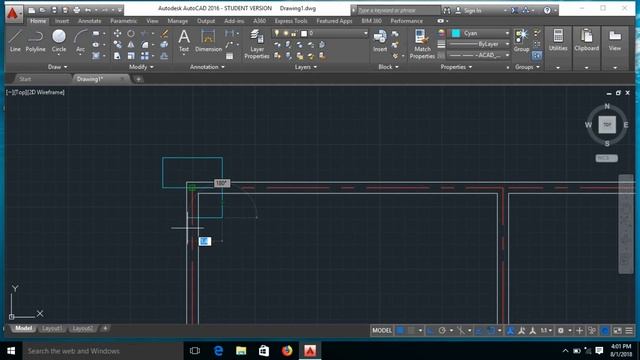The image size is (640, 360).
Task: Select the Copy tool in Modify
Action: click(117, 44)
